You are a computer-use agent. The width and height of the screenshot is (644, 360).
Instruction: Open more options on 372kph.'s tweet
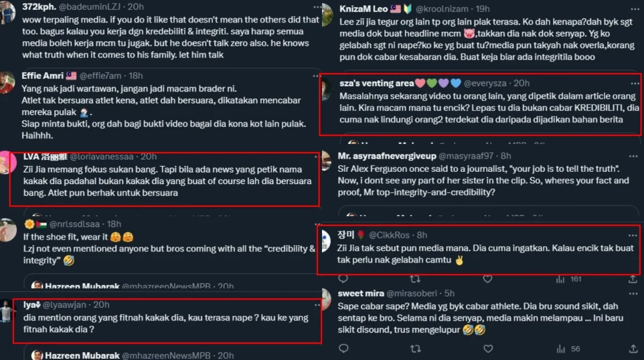316,8
